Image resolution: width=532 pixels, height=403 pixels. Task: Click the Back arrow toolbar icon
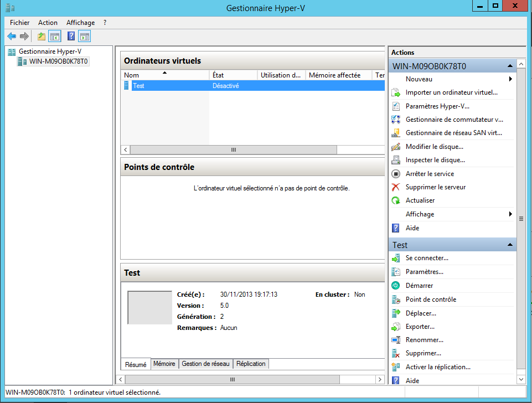click(x=12, y=37)
